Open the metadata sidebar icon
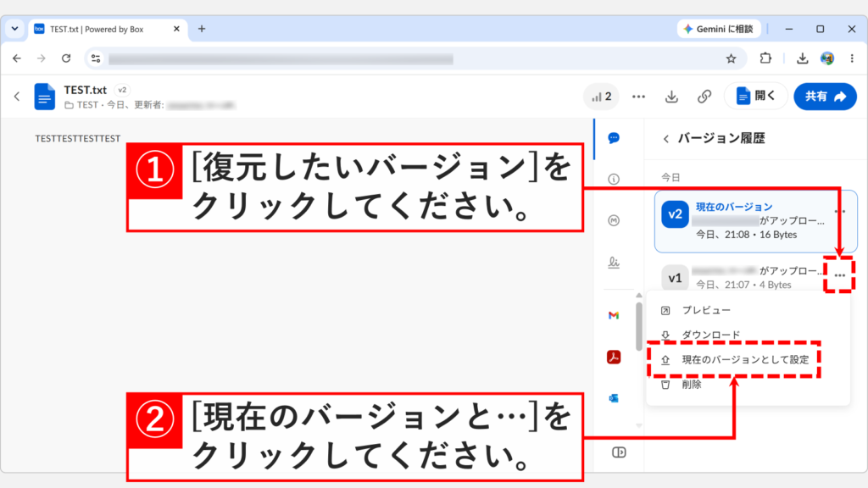868x488 pixels. tap(614, 220)
